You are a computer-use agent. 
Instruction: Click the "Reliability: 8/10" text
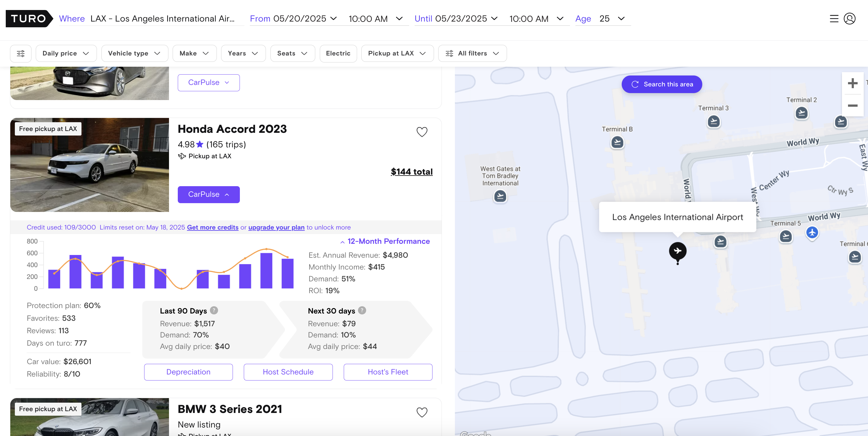(53, 374)
